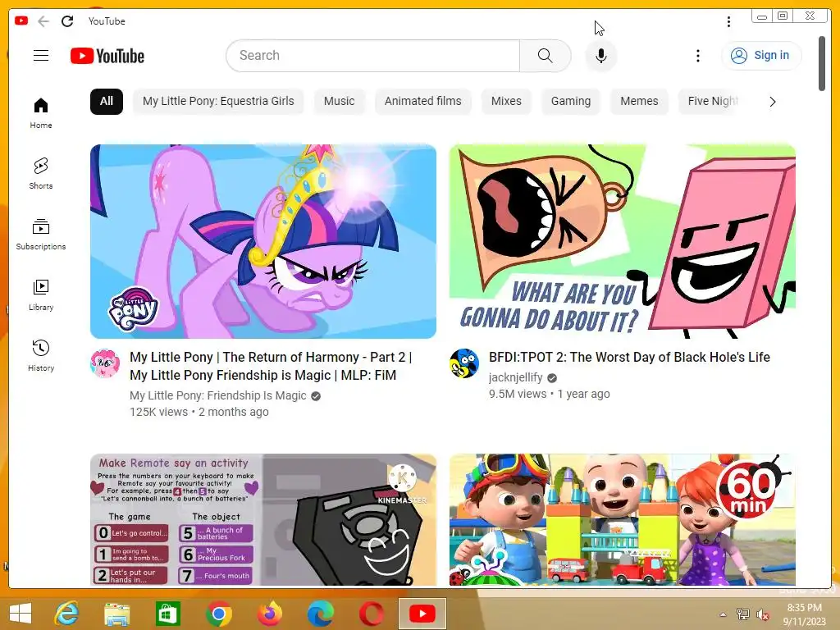Click the network tray icon
The image size is (840, 630).
pyautogui.click(x=742, y=614)
